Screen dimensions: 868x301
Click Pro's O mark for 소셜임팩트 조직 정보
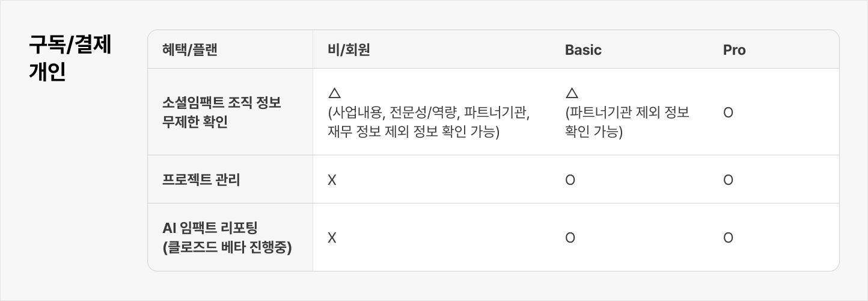point(728,113)
